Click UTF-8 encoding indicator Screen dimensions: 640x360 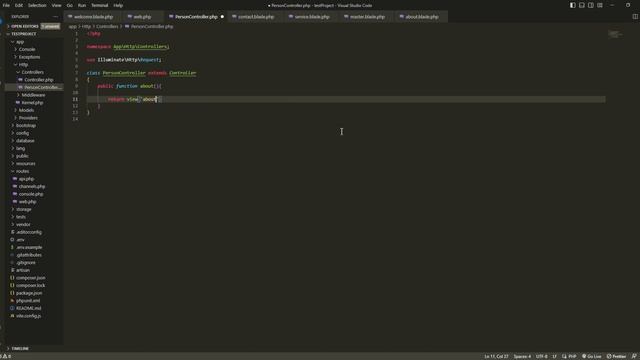tap(542, 356)
